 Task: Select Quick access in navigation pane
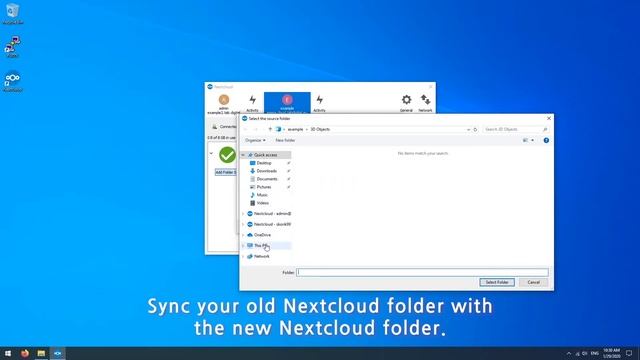(x=265, y=155)
